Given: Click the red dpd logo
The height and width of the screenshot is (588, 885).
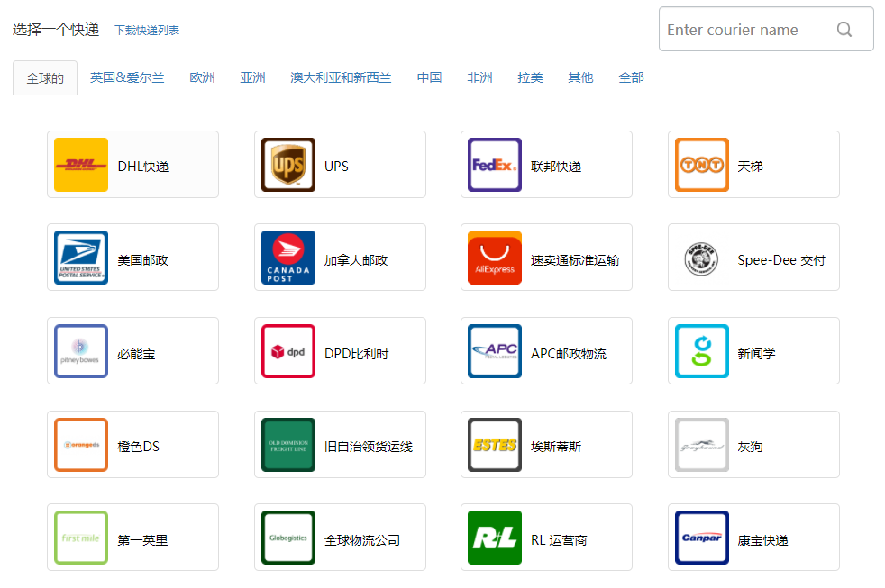Looking at the screenshot, I should pyautogui.click(x=287, y=351).
